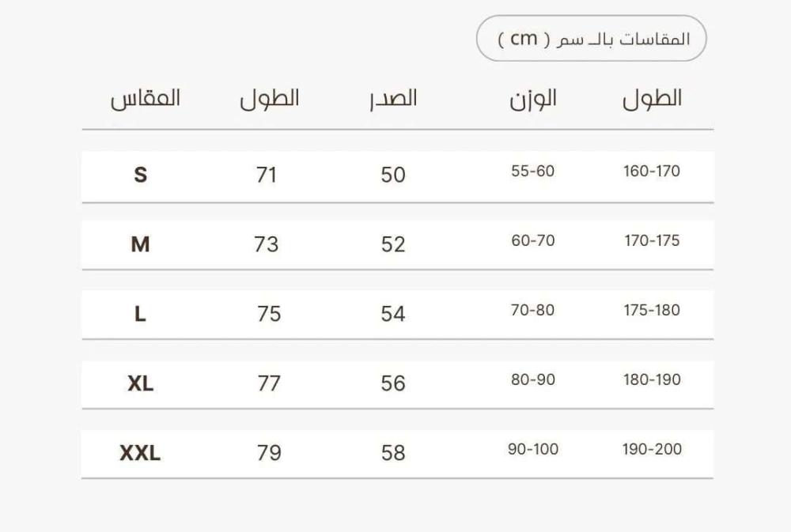
Task: Click the الوزن column header
Action: 533,99
